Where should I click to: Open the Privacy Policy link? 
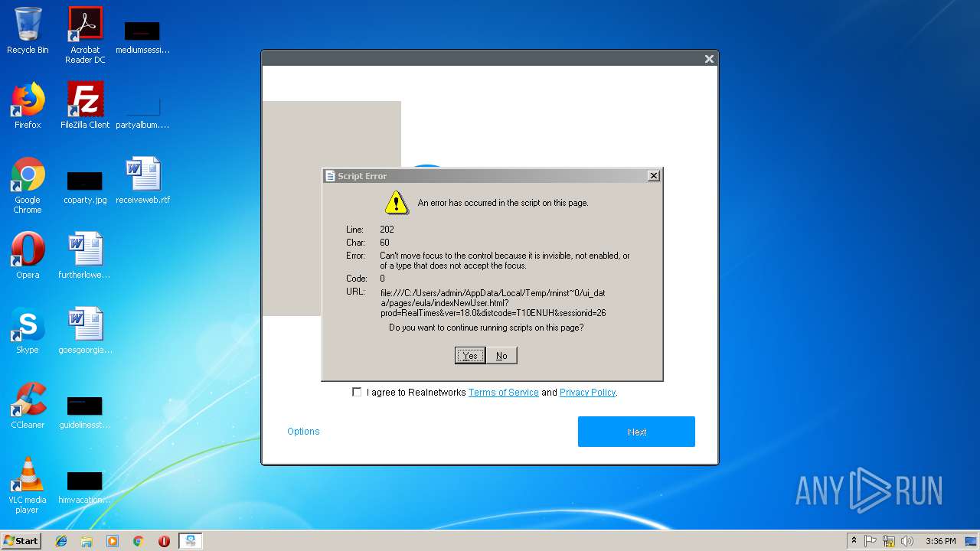point(587,392)
